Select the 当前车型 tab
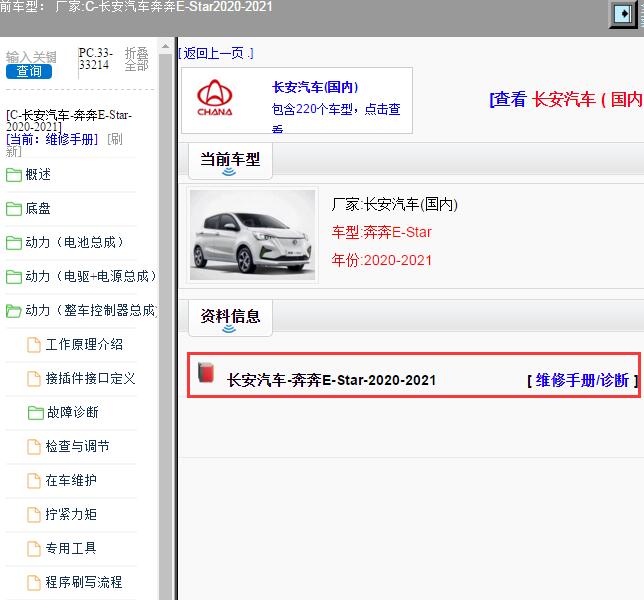644x600 pixels. click(230, 161)
